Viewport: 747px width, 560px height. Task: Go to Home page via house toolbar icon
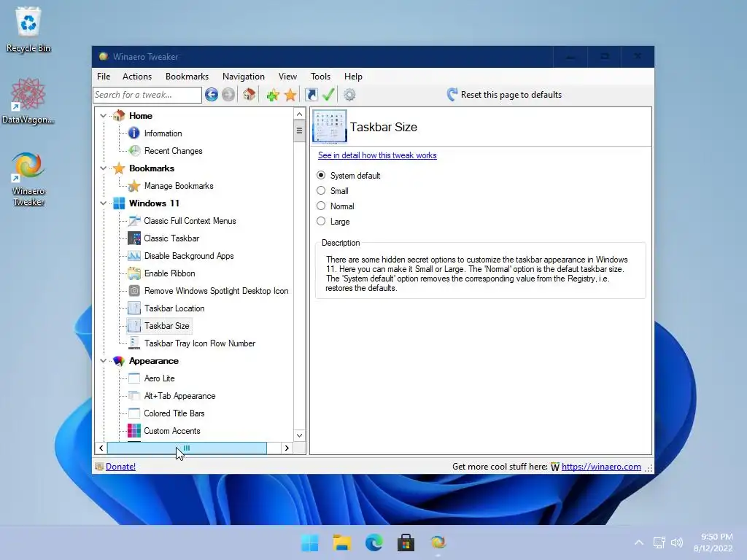pyautogui.click(x=249, y=94)
